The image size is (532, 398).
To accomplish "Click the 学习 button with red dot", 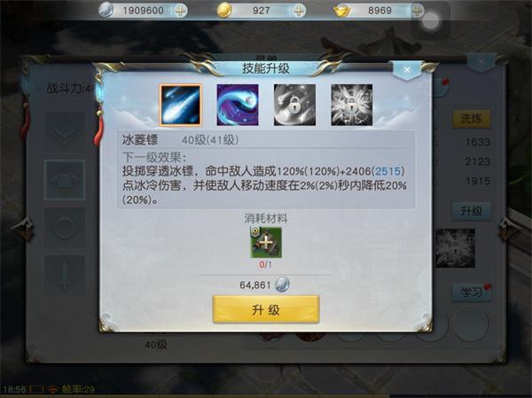I will [x=472, y=293].
